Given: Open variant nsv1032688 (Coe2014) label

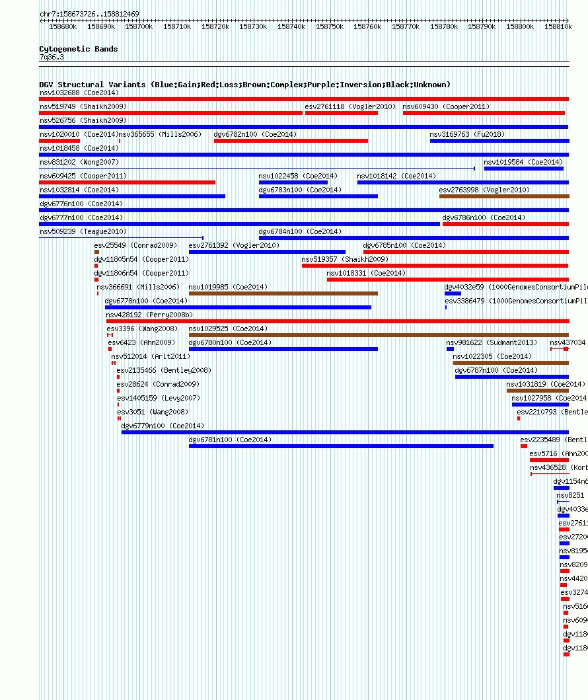Looking at the screenshot, I should [79, 93].
